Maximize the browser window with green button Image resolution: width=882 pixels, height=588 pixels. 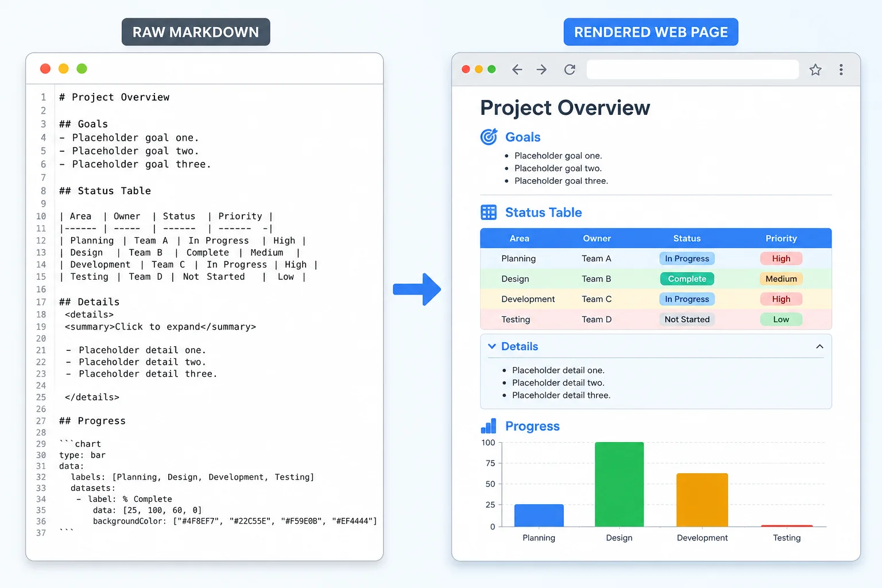click(492, 69)
